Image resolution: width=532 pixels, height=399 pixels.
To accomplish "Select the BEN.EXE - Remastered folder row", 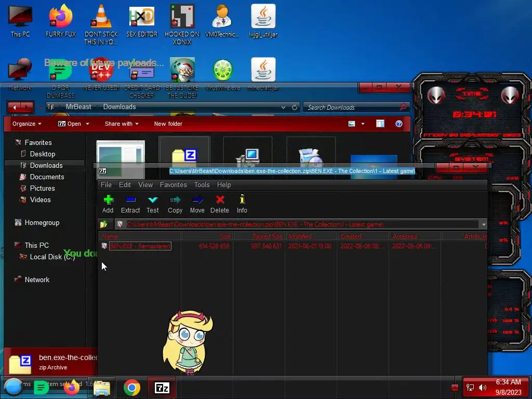I will click(294, 246).
